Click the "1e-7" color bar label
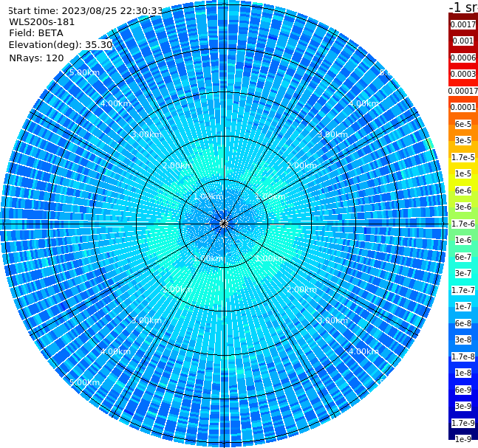478x448 pixels. coord(463,306)
